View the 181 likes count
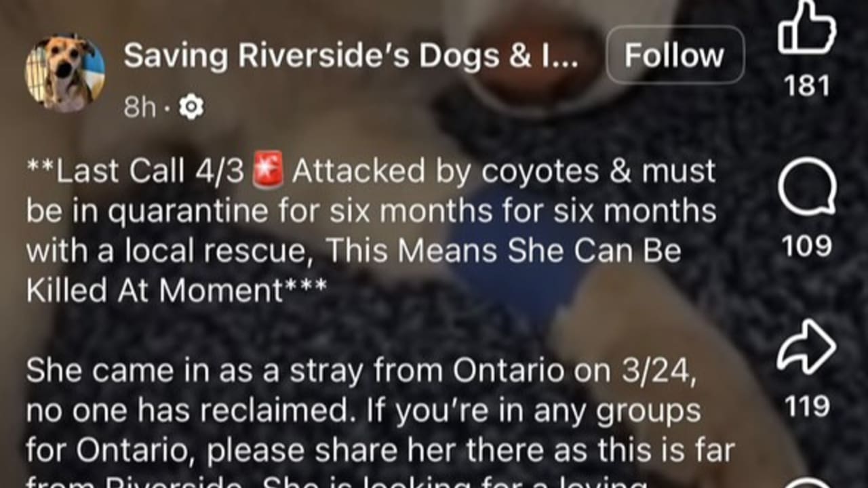This screenshot has height=488, width=868. coord(807,86)
